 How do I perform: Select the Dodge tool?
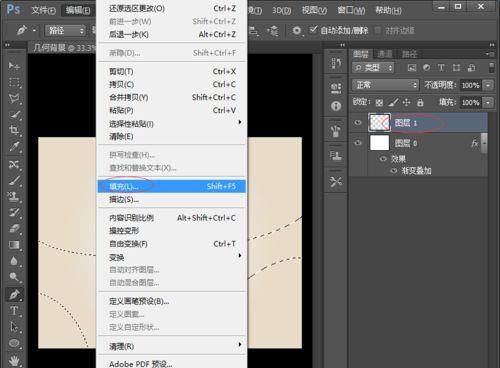point(14,277)
